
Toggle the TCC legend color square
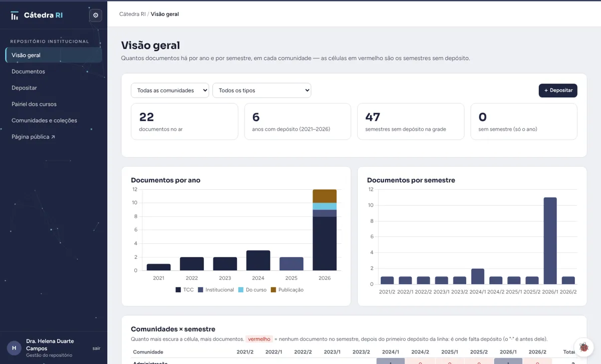tap(178, 290)
